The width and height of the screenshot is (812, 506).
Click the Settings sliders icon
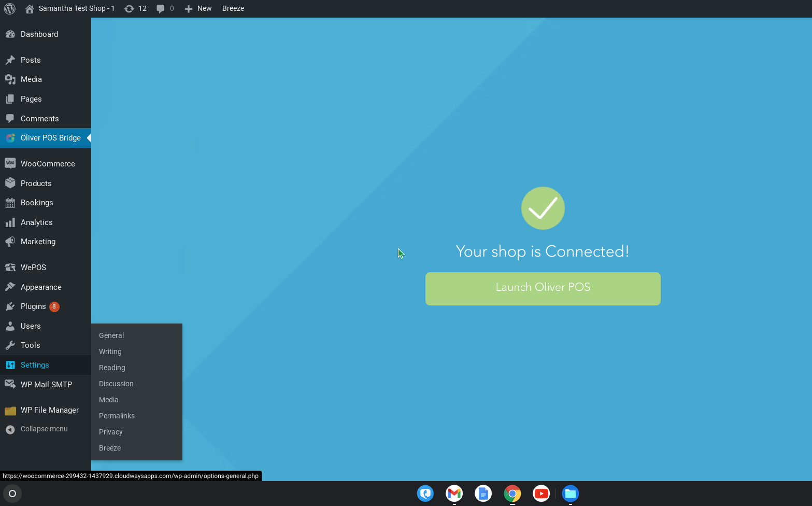click(x=10, y=365)
